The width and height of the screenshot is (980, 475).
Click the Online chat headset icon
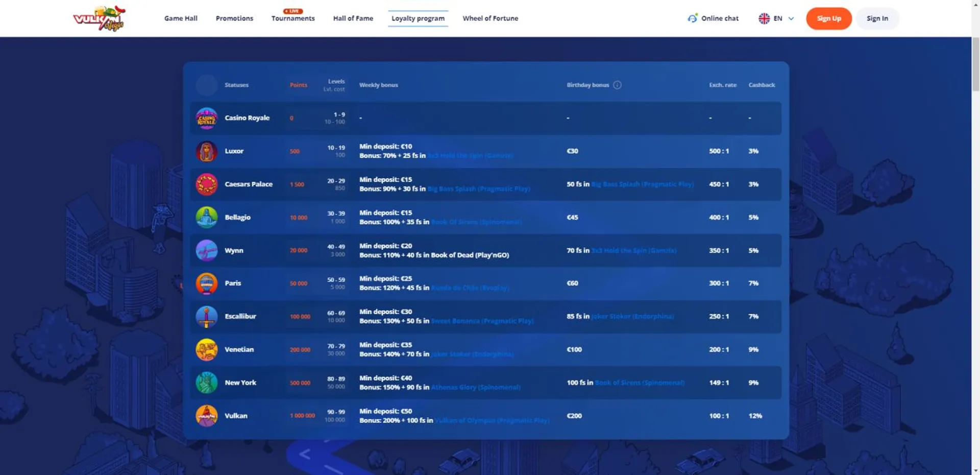[692, 18]
